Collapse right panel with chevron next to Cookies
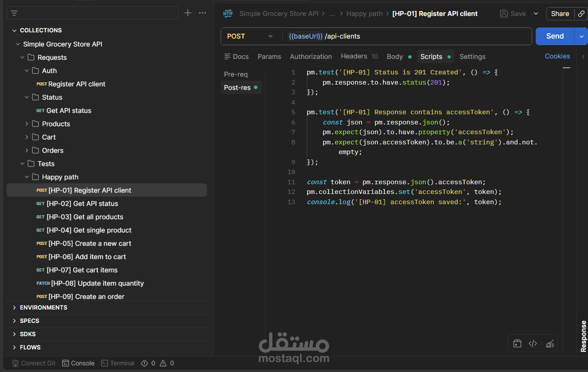 (582, 56)
